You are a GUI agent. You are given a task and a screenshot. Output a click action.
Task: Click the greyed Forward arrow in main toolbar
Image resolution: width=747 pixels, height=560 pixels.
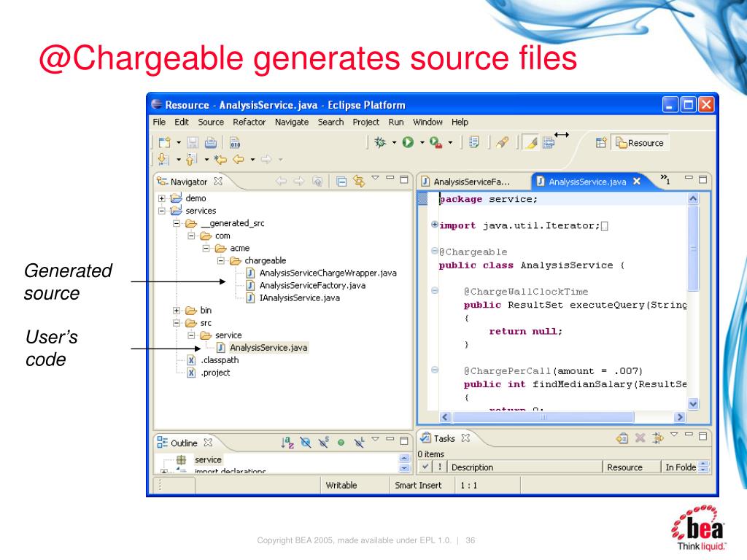click(x=266, y=159)
